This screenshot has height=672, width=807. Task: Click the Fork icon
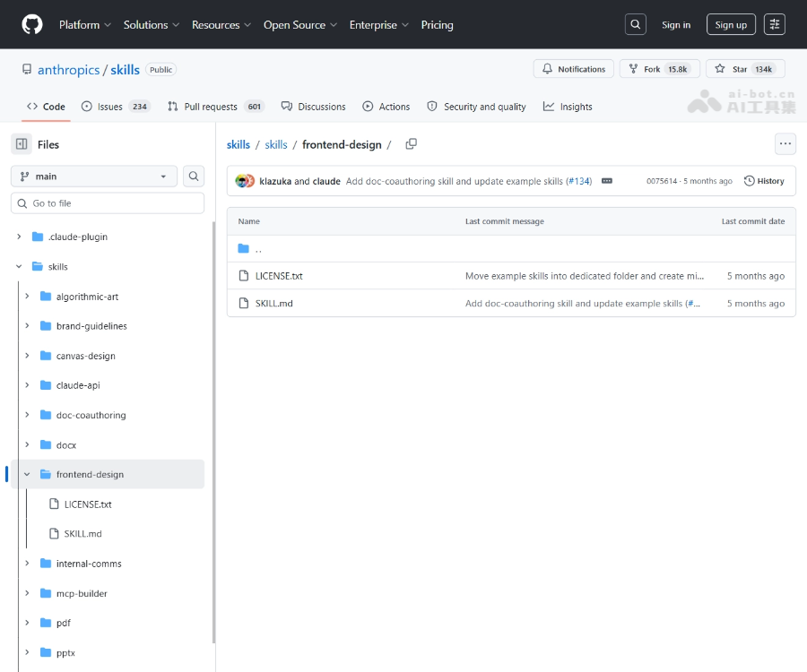tap(634, 69)
